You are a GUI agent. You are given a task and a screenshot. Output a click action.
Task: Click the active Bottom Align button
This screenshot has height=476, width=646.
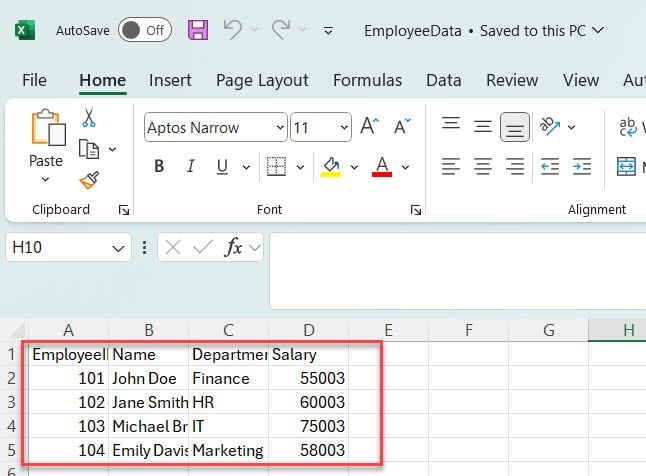pos(515,127)
